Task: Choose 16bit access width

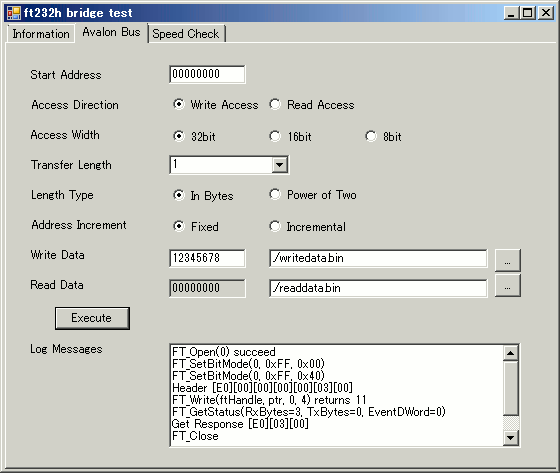Action: pos(290,136)
